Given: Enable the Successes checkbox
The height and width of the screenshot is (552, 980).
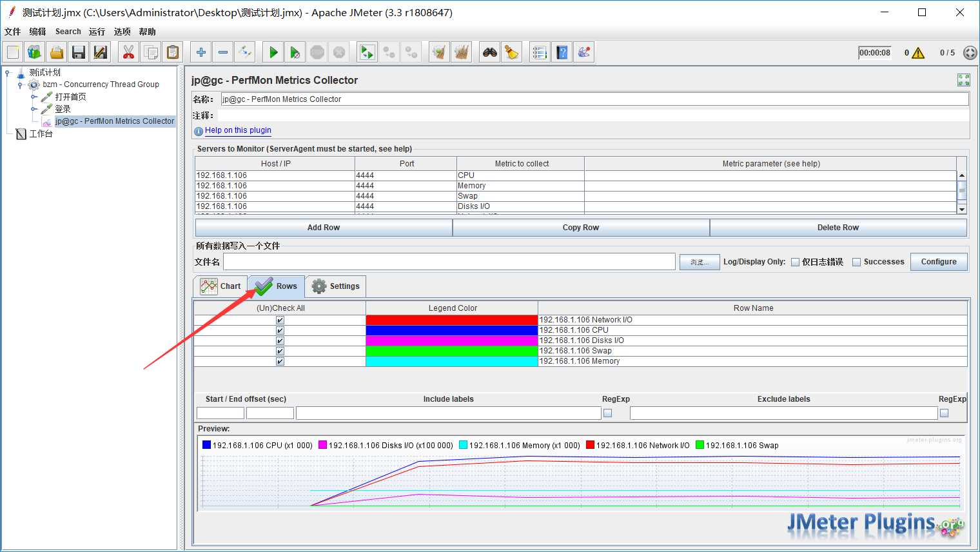Looking at the screenshot, I should (x=856, y=262).
